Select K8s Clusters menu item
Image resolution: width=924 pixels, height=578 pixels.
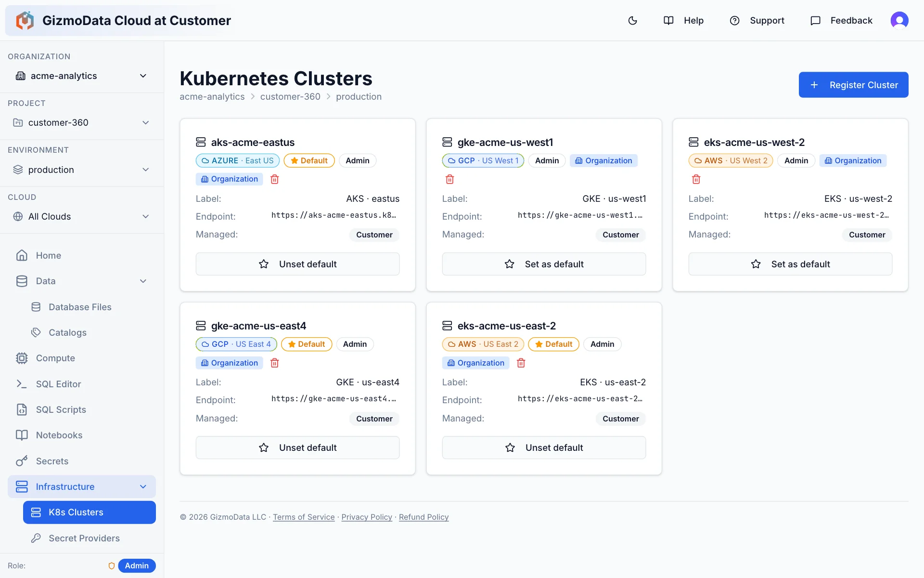(90, 512)
